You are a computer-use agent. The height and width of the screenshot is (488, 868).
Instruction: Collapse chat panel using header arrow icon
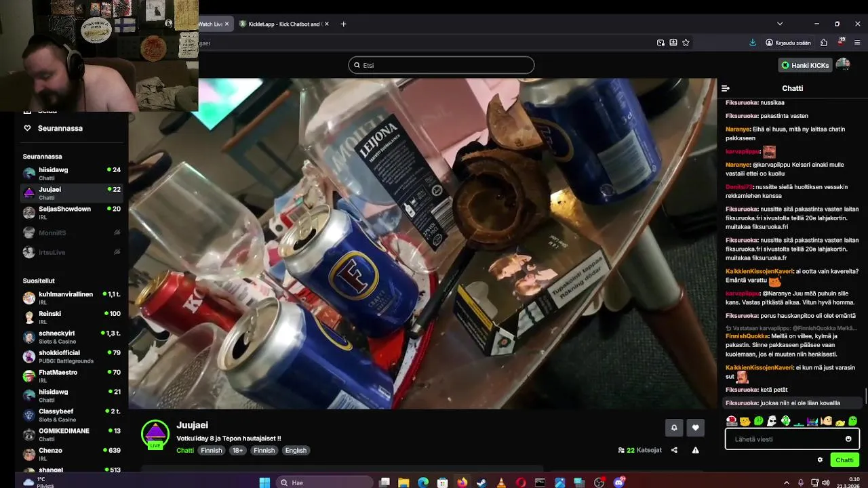pyautogui.click(x=726, y=88)
